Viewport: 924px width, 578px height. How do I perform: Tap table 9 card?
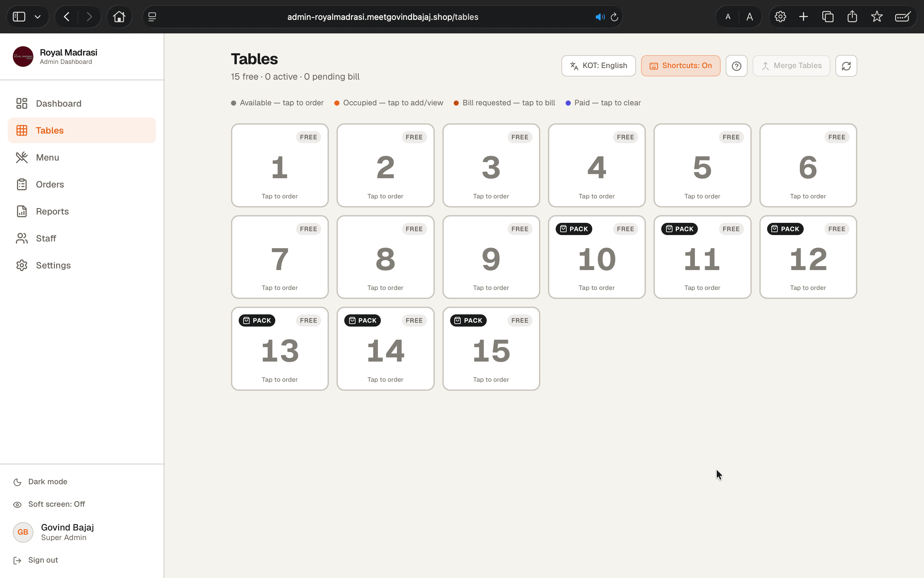click(491, 257)
